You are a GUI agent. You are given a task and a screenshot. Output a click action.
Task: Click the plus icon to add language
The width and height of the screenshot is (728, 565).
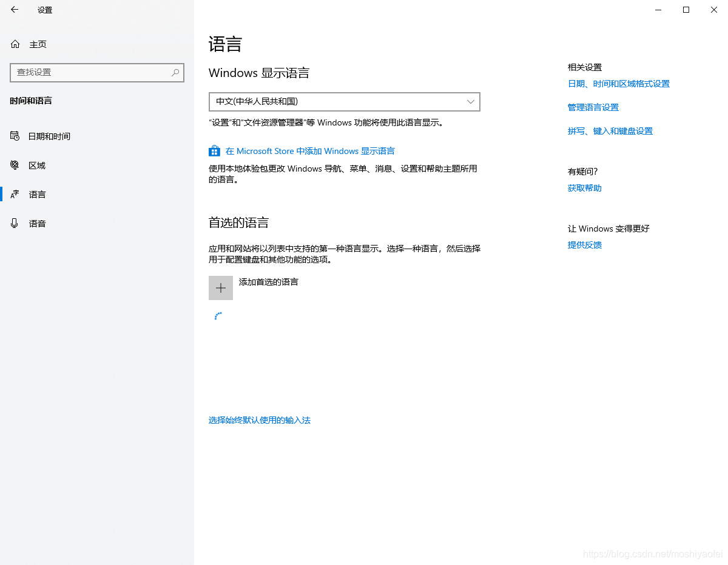(221, 288)
